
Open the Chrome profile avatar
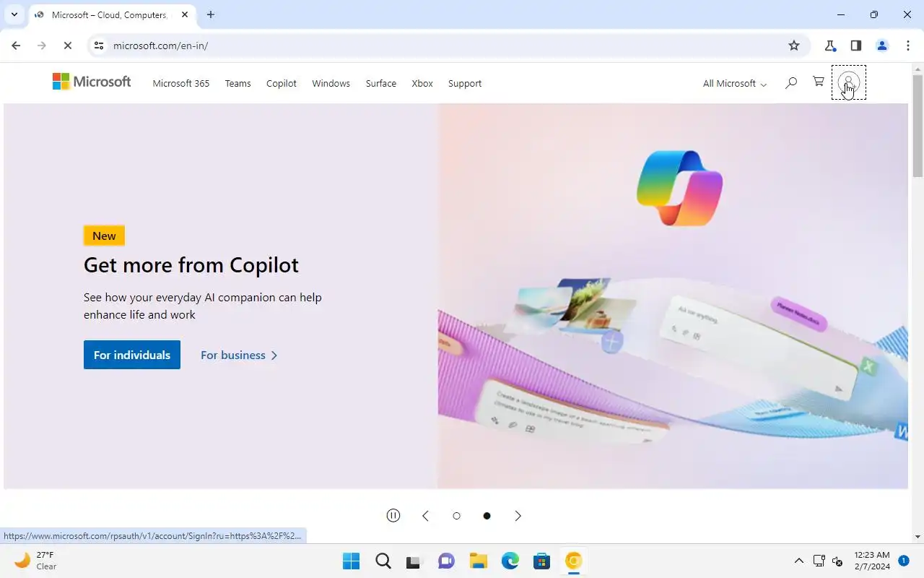coord(882,46)
